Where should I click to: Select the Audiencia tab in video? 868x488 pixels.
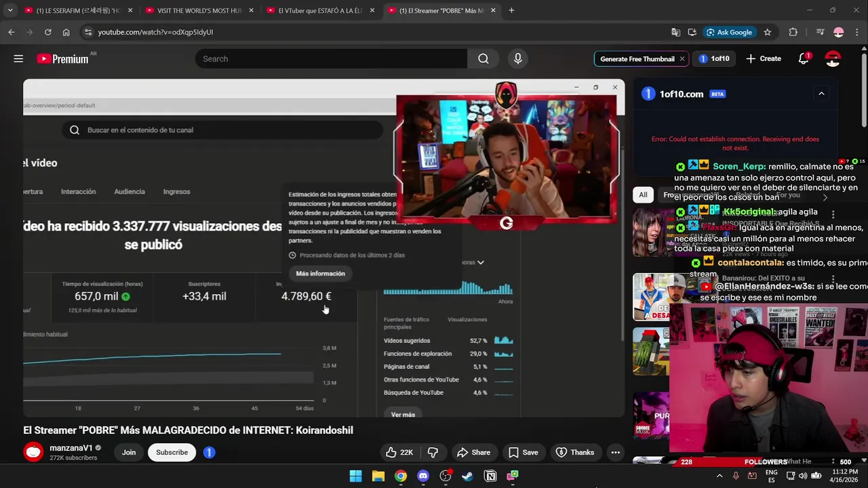[130, 192]
